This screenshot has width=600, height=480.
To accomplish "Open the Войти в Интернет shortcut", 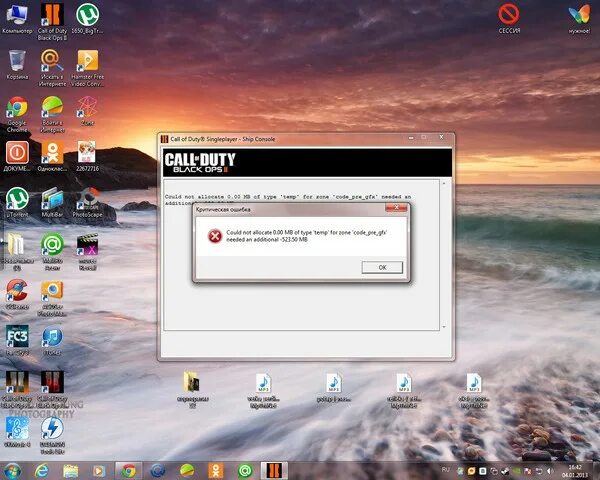I will click(x=52, y=114).
